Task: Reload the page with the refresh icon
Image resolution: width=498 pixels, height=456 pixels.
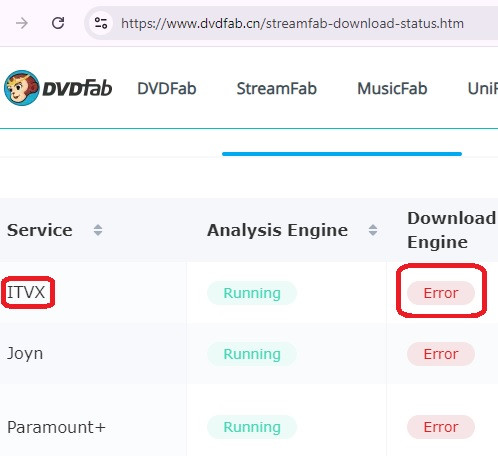Action: point(58,23)
